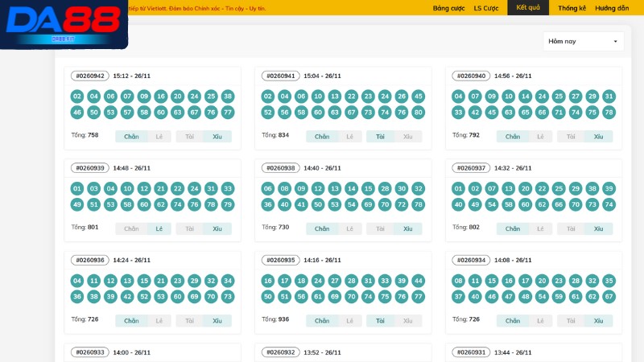
Task: Open the Hướng dẫn tab
Action: (612, 8)
